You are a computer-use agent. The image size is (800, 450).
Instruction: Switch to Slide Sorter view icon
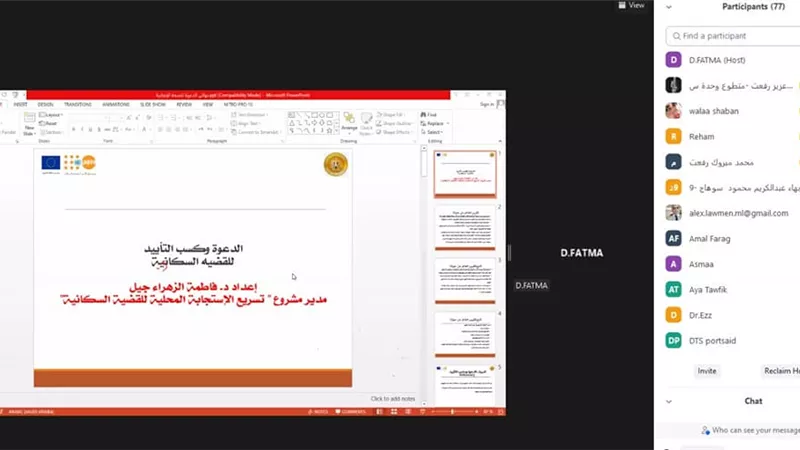pos(393,412)
